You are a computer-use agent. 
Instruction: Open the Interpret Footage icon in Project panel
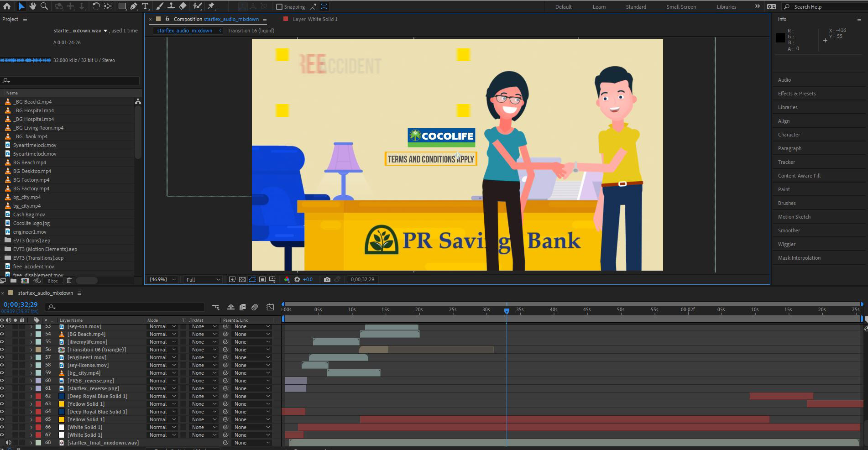click(4, 281)
